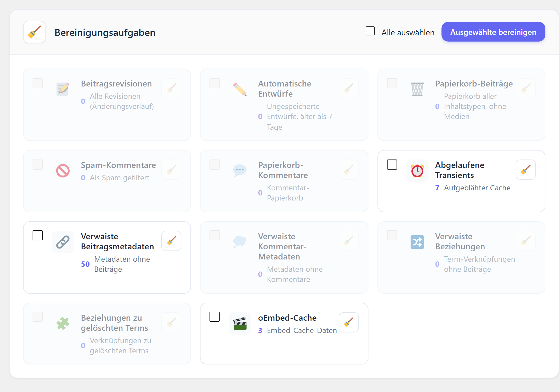Select the Abgelaufene Transients checkbox
This screenshot has width=560, height=392.
[392, 165]
